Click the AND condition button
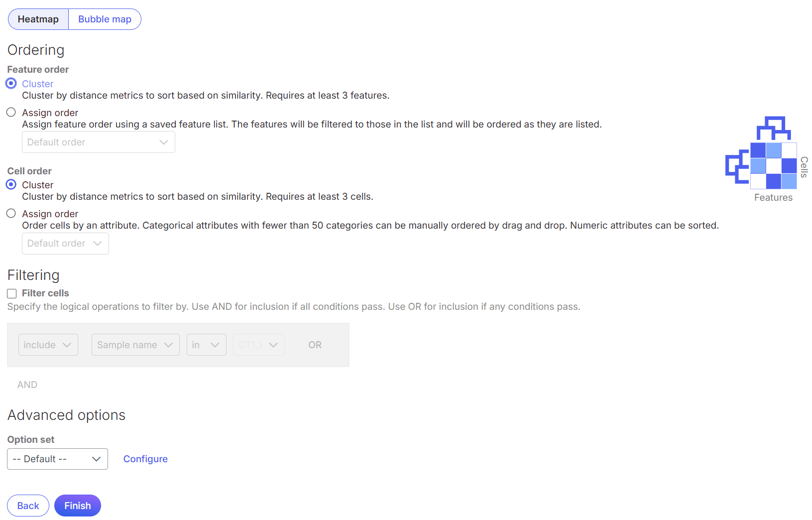 (x=27, y=385)
